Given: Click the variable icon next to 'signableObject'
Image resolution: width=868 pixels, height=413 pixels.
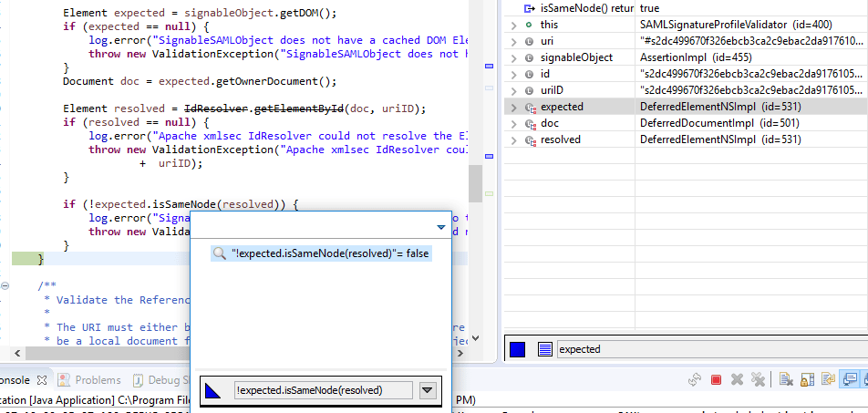Looking at the screenshot, I should click(529, 57).
